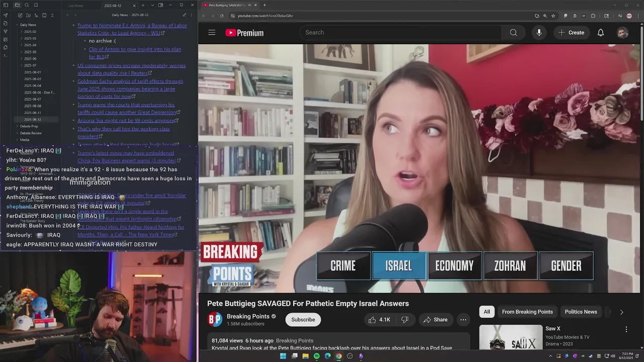
Task: Click YouTube search magnifier button
Action: click(x=513, y=33)
